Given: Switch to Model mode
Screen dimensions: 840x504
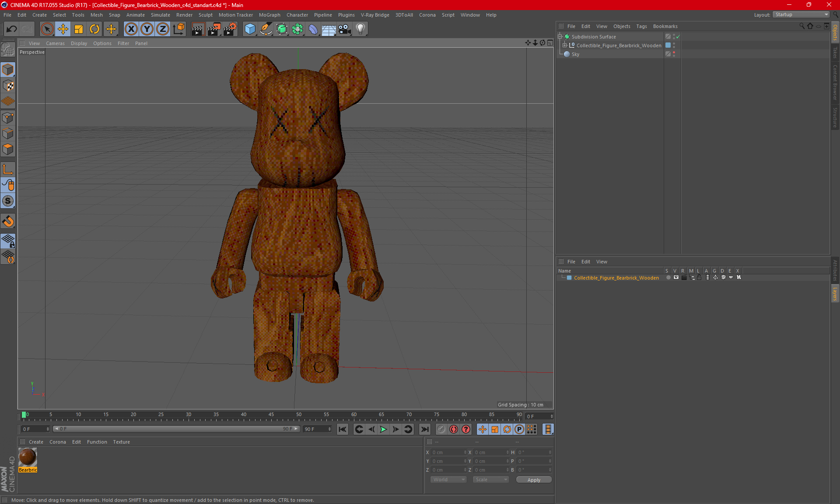Looking at the screenshot, I should [x=8, y=70].
